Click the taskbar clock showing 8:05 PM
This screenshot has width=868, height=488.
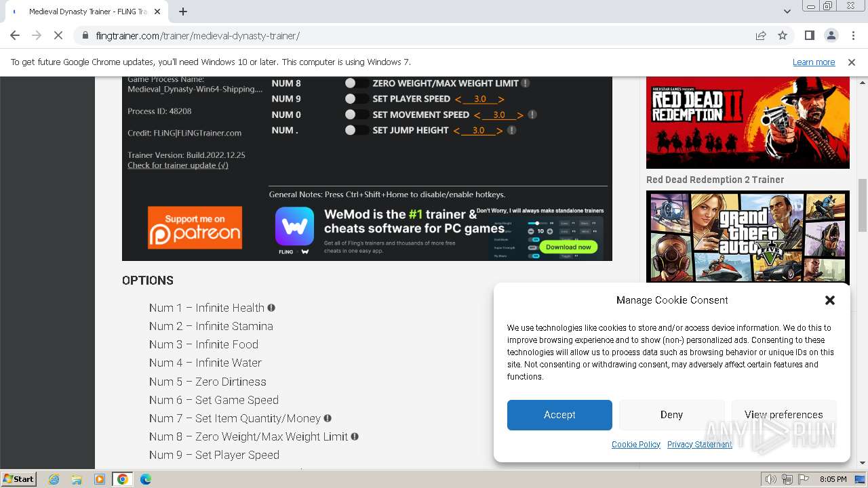coord(833,479)
